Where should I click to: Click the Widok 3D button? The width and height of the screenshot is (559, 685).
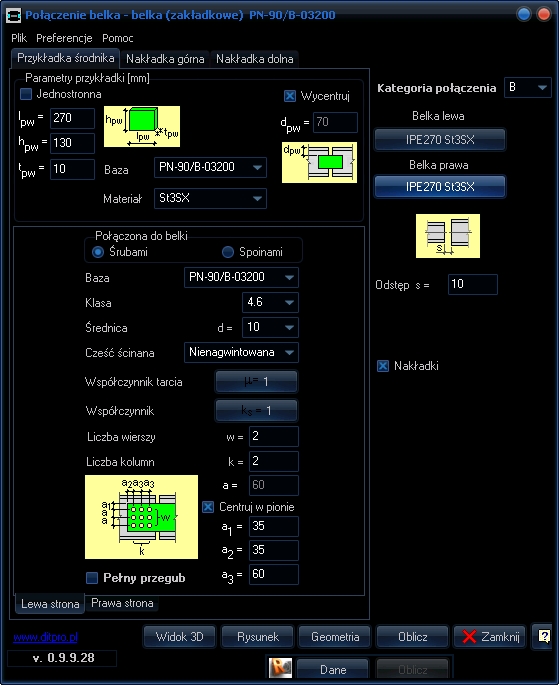point(179,637)
